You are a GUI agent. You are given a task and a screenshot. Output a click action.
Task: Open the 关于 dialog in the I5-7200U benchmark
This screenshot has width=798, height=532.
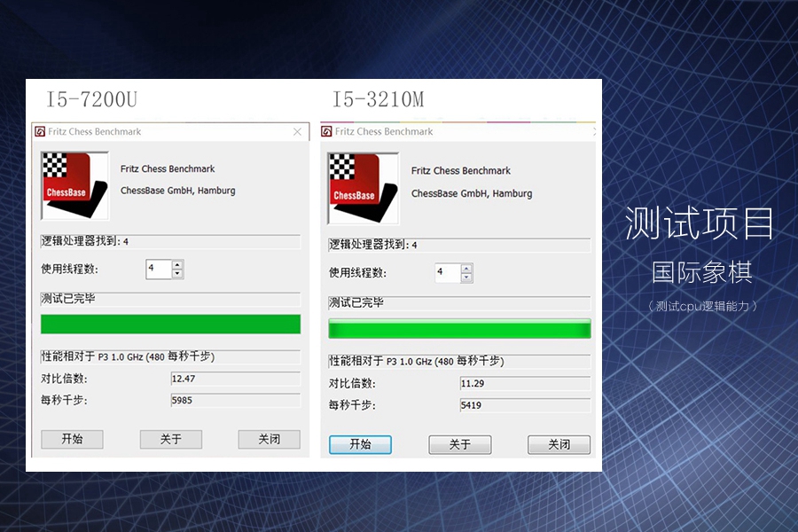coord(170,439)
